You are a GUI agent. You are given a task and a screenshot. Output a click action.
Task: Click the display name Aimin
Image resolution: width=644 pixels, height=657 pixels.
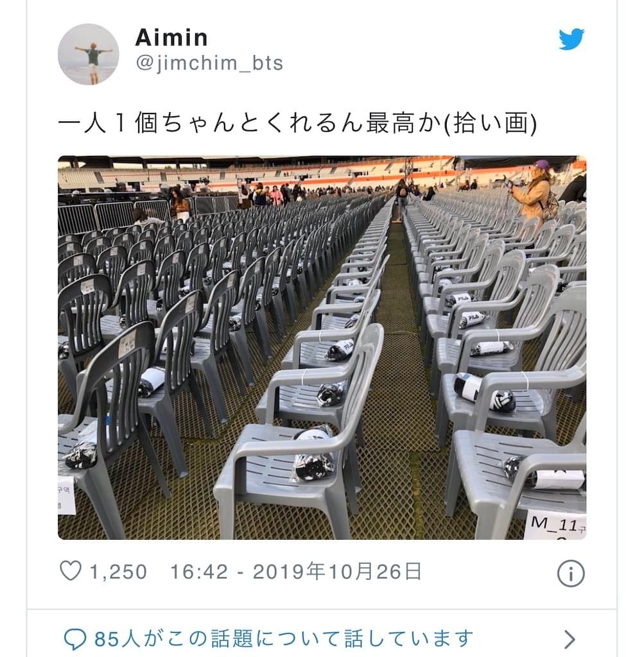pos(171,37)
